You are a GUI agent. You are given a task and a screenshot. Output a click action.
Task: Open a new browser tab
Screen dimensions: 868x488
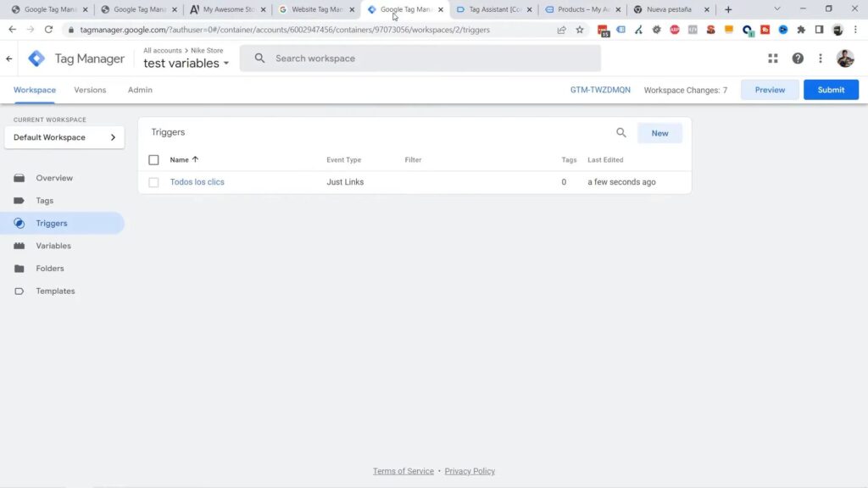[728, 9]
